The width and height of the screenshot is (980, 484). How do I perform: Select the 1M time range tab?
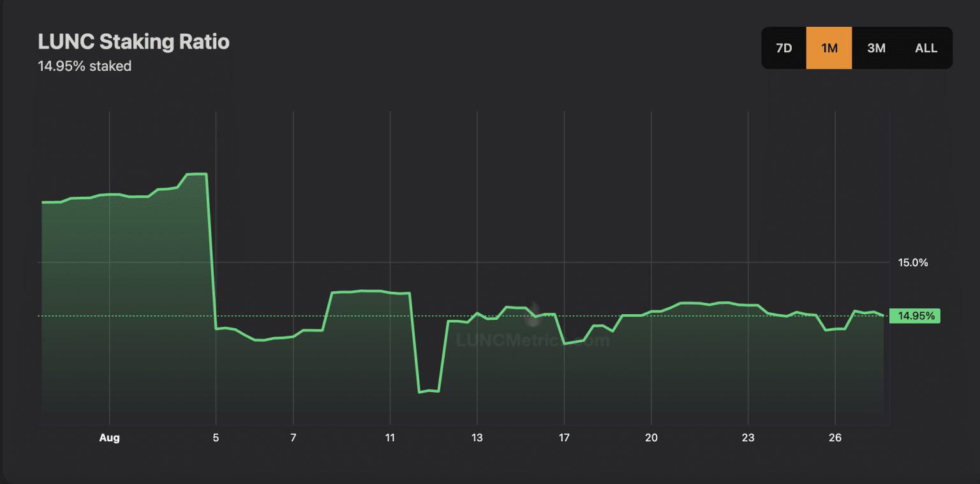(829, 48)
